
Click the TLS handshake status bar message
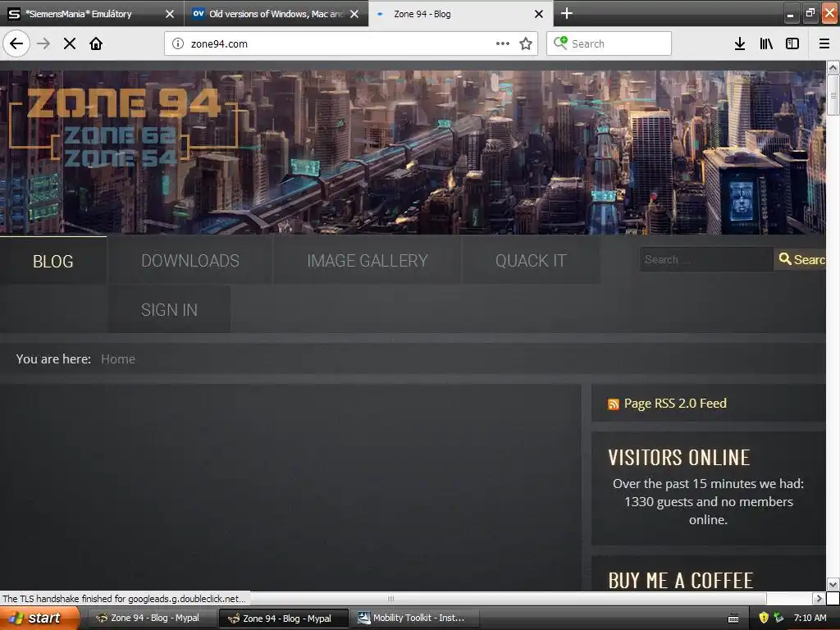pos(125,598)
